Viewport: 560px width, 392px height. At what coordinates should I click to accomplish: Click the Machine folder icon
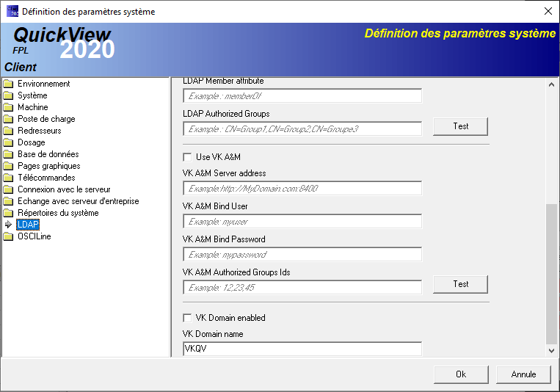pos(8,107)
